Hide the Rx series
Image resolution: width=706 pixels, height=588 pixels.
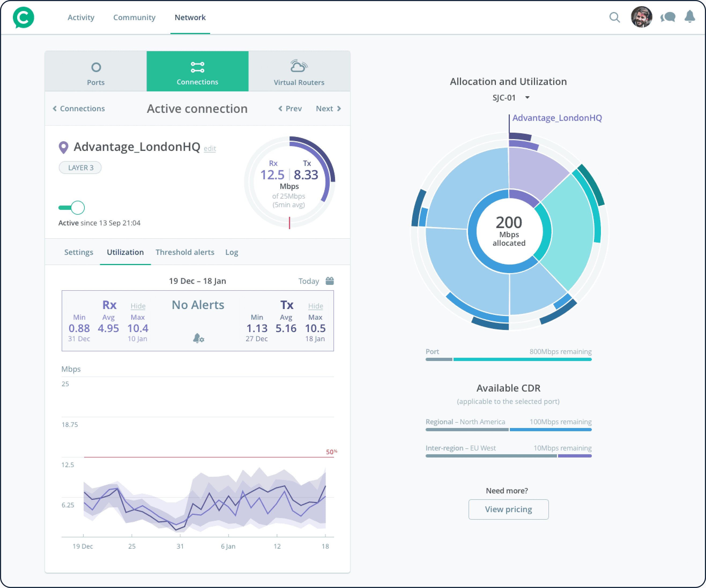[138, 306]
